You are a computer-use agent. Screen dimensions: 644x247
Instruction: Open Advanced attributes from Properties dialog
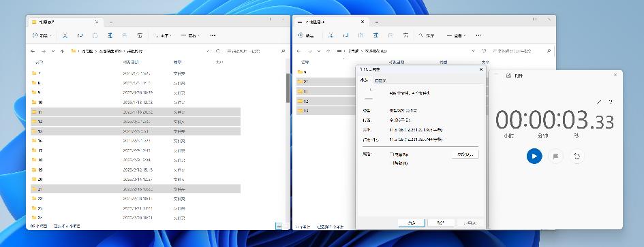pos(465,154)
